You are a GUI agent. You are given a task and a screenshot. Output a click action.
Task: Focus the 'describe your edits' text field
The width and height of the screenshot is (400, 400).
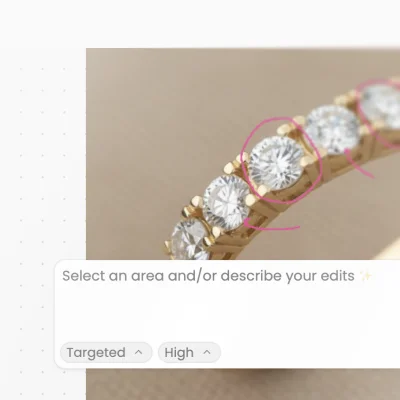(227, 300)
